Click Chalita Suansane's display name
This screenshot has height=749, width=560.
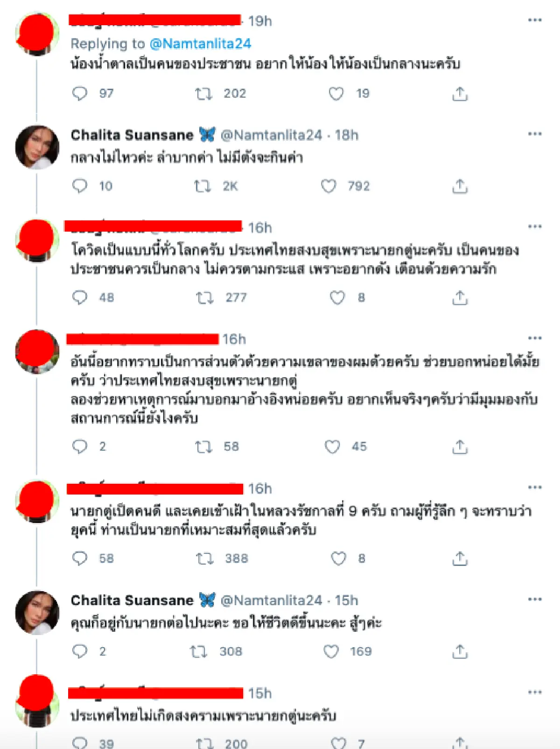132,135
